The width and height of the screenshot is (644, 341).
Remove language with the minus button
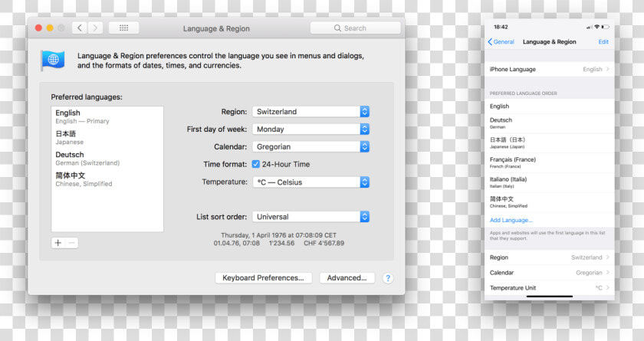71,243
